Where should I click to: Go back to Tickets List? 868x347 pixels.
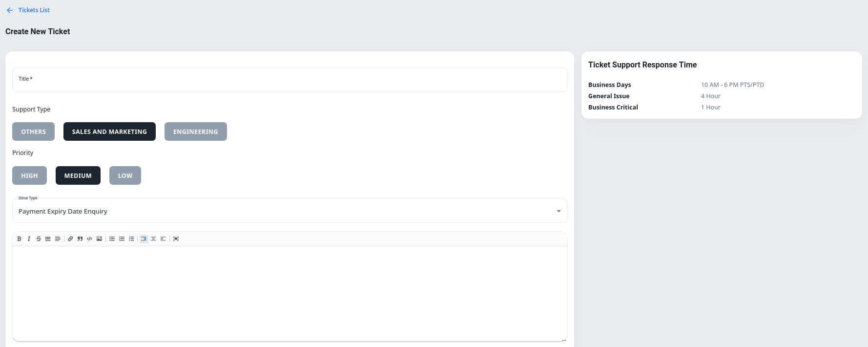[x=34, y=10]
